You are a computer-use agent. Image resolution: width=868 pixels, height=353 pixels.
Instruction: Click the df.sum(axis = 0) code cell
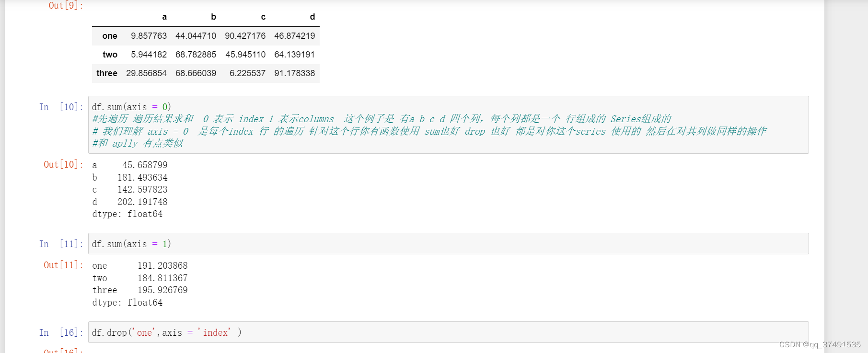click(448, 125)
